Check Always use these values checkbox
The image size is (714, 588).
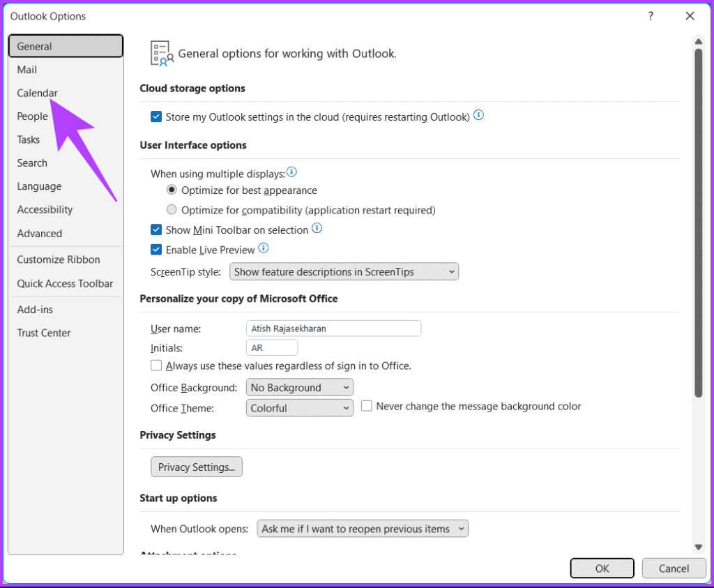[156, 365]
